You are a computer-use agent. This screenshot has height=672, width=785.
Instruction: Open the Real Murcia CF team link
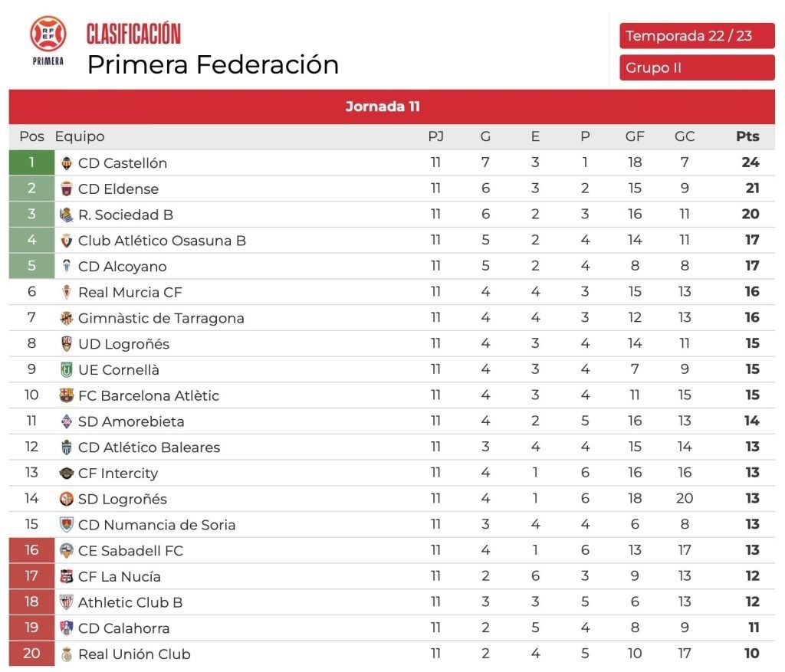[130, 293]
